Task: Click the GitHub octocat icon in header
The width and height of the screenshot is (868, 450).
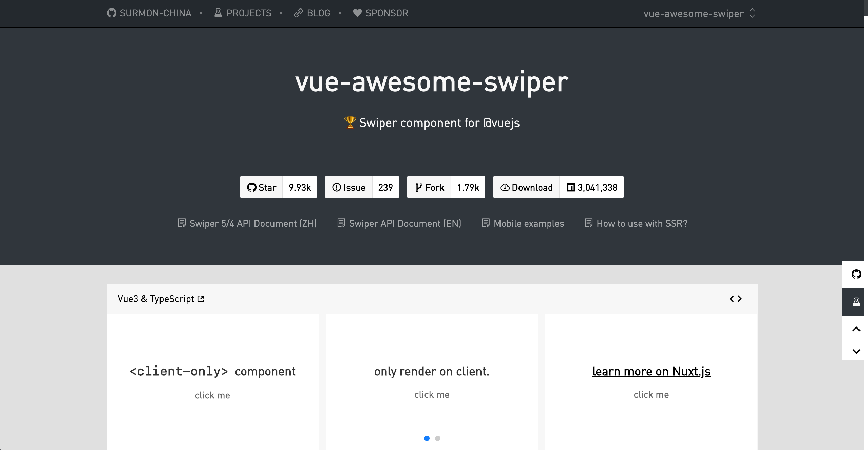Action: 112,13
